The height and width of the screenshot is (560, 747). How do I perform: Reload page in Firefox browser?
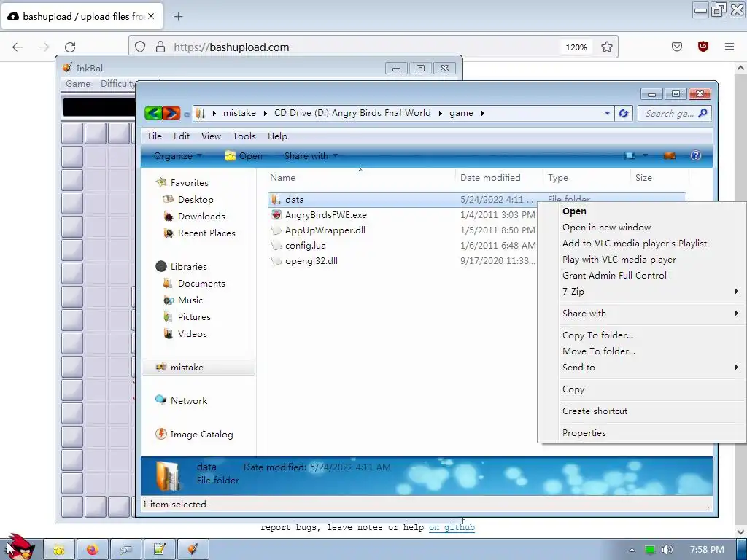coord(70,47)
